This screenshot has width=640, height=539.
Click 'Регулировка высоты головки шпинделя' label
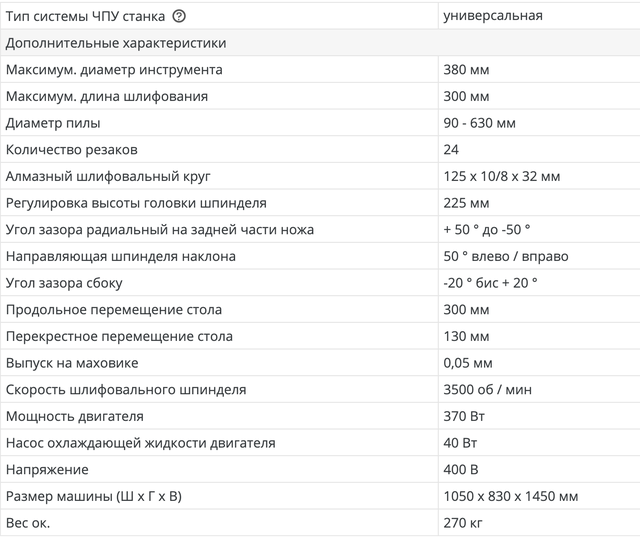(x=136, y=203)
